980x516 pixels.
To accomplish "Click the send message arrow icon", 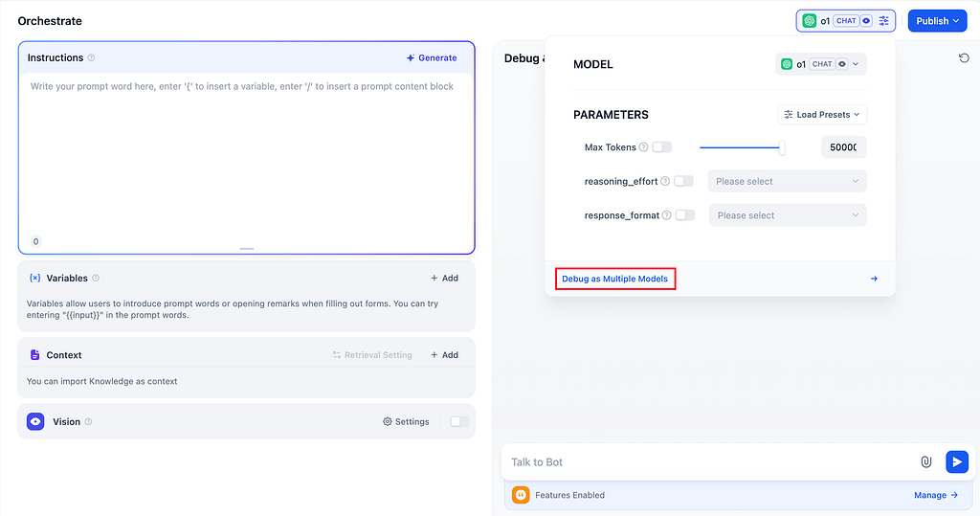I will (956, 461).
